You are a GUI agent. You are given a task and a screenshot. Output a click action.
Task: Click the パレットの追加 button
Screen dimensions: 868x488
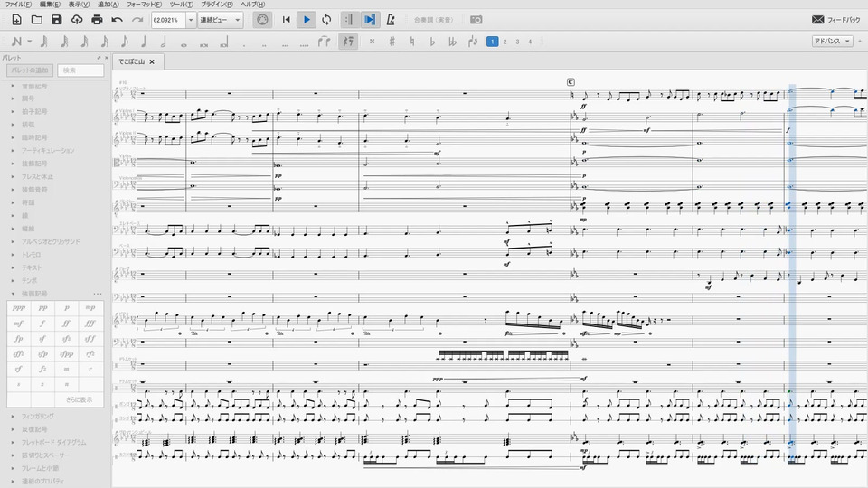tap(30, 70)
